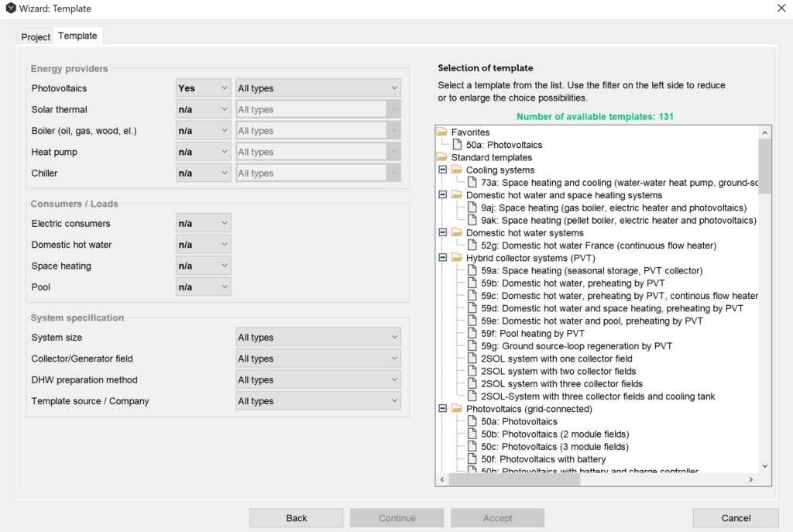Select the Template tab
Viewport: 793px width, 532px height.
[77, 36]
